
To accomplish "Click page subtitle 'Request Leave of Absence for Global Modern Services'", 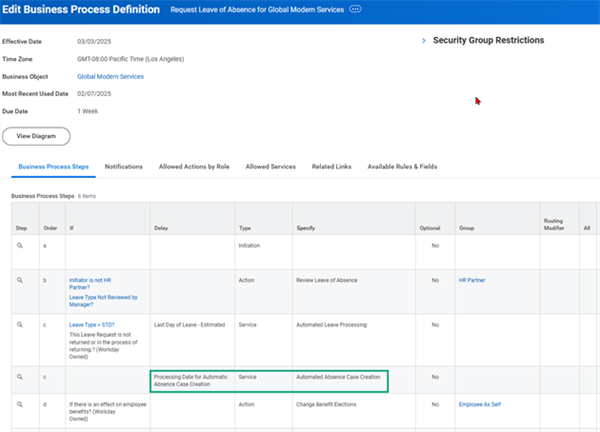I will 257,10.
